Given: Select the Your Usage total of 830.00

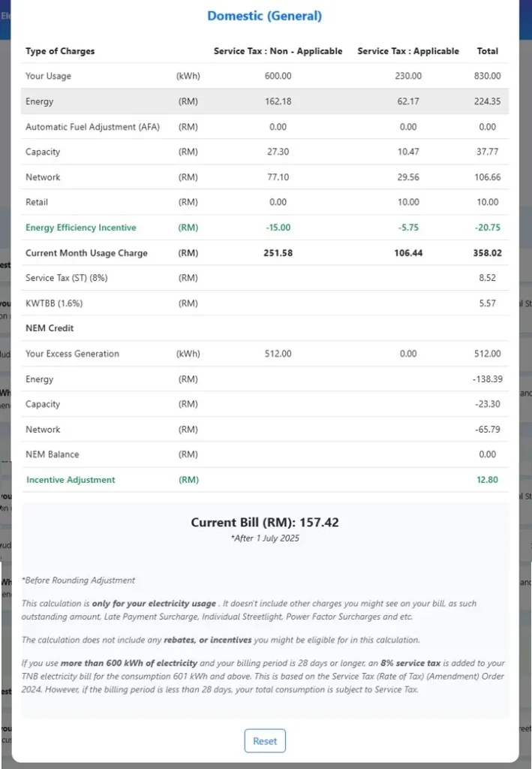Looking at the screenshot, I should tap(487, 76).
